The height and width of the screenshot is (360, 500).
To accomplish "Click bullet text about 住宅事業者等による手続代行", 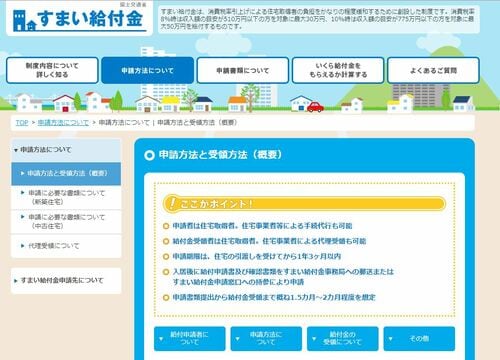I will point(262,226).
